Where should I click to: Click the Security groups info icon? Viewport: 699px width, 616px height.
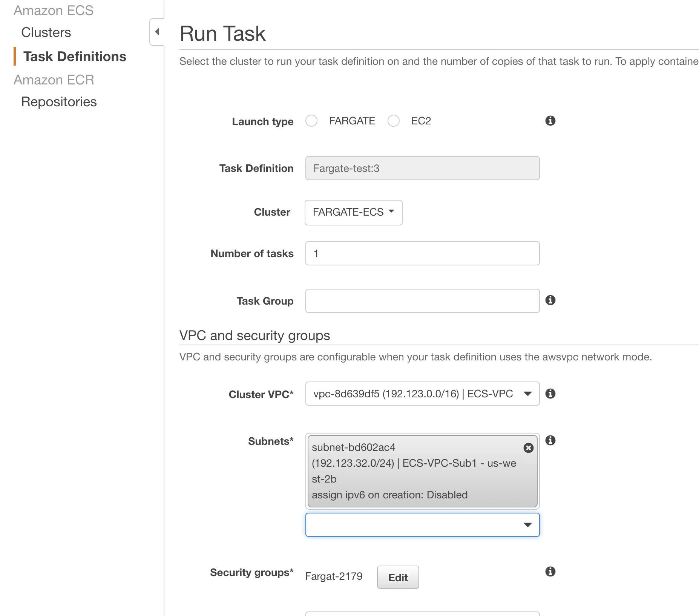550,572
